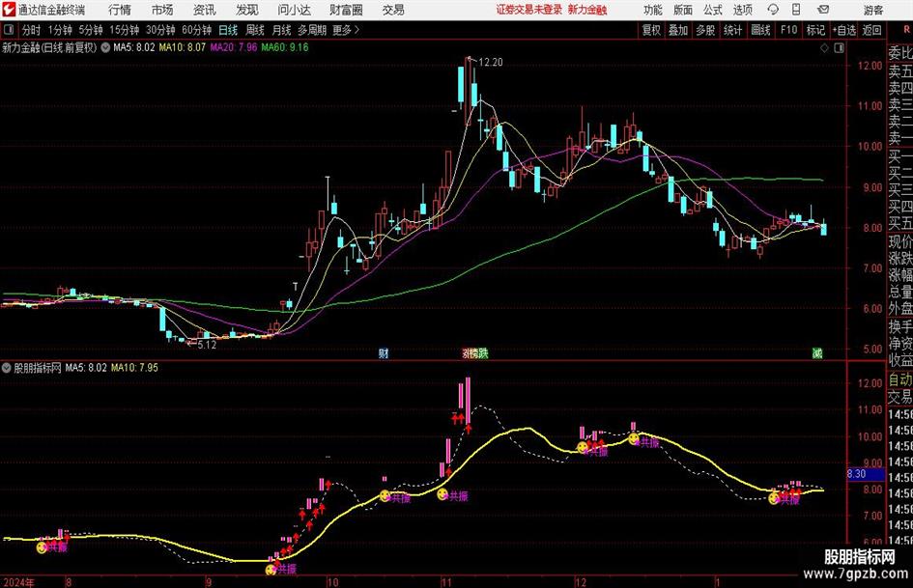Click the MA10: 7.95 sub-chart label
This screenshot has width=913, height=588.
pos(134,367)
